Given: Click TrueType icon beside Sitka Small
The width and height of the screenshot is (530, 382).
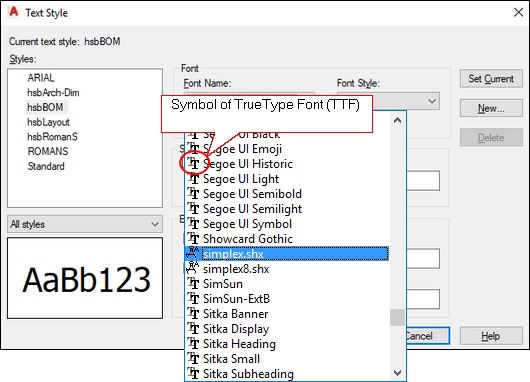Looking at the screenshot, I should pyautogui.click(x=193, y=358).
